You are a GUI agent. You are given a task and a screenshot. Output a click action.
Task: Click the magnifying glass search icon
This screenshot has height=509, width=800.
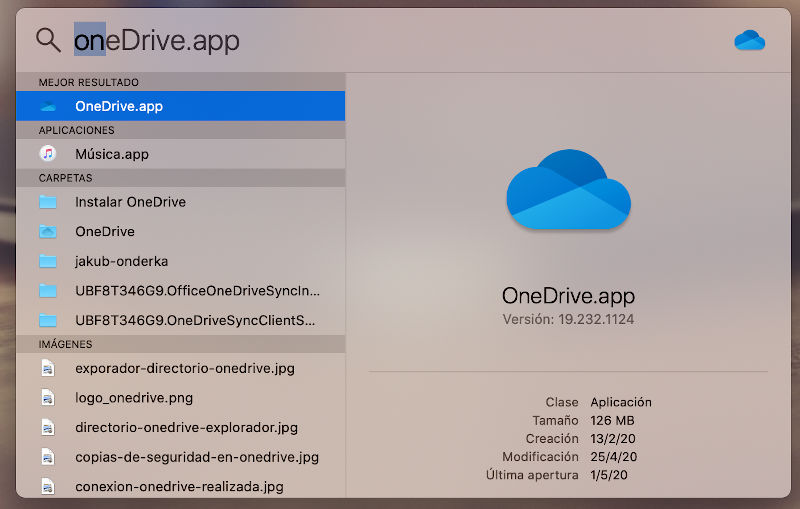(x=48, y=40)
